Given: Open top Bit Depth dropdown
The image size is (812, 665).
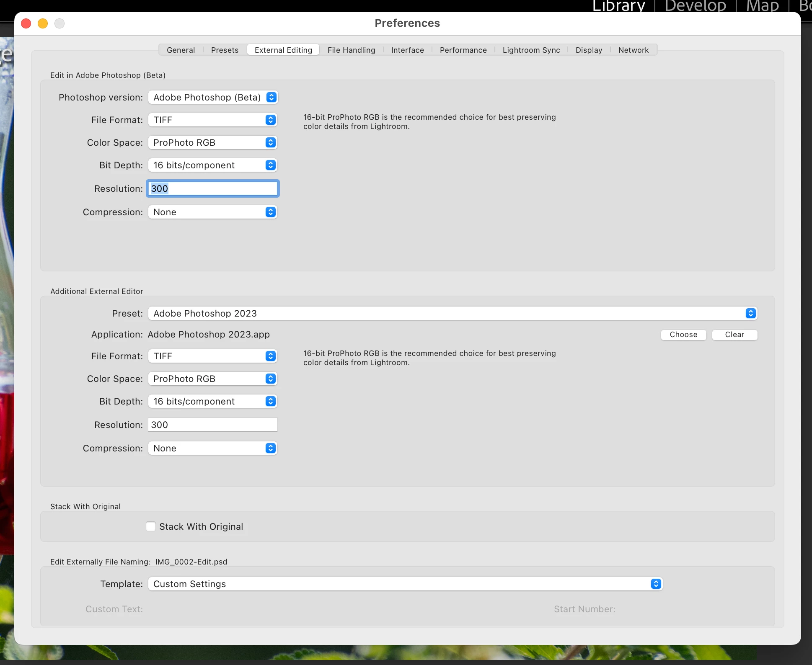Looking at the screenshot, I should [x=213, y=165].
